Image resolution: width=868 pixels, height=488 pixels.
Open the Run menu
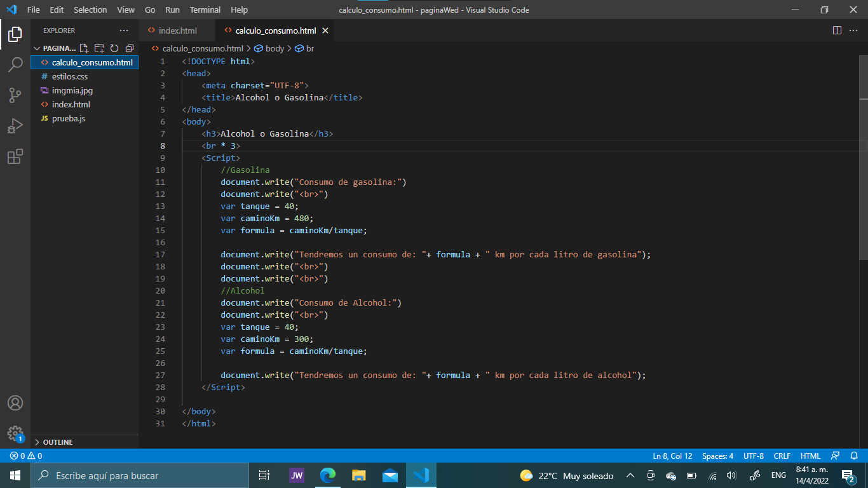172,10
